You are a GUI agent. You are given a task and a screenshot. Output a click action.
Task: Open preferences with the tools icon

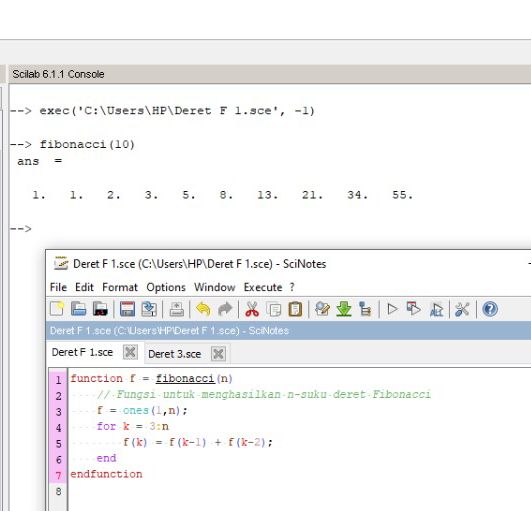click(x=462, y=309)
